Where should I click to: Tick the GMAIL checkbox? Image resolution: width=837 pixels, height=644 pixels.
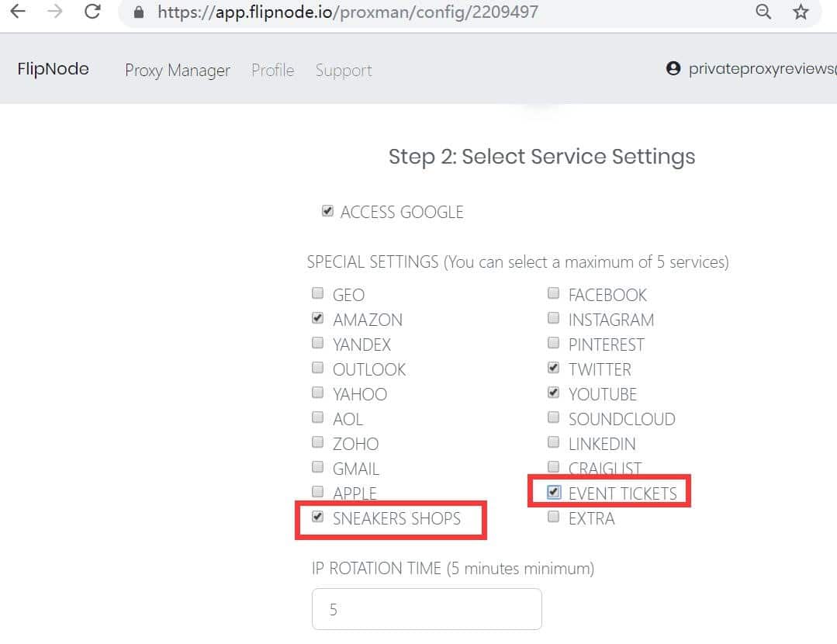point(317,467)
